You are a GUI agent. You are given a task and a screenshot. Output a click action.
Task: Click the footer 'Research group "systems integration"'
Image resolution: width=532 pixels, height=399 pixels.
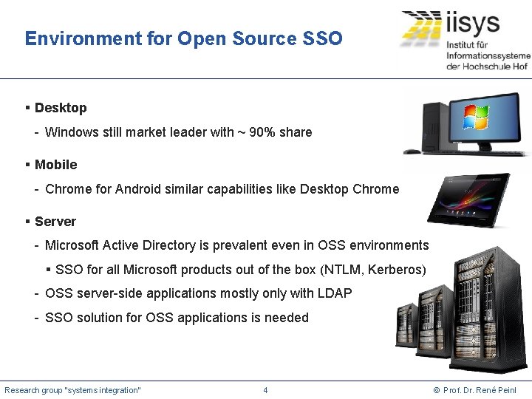point(72,390)
